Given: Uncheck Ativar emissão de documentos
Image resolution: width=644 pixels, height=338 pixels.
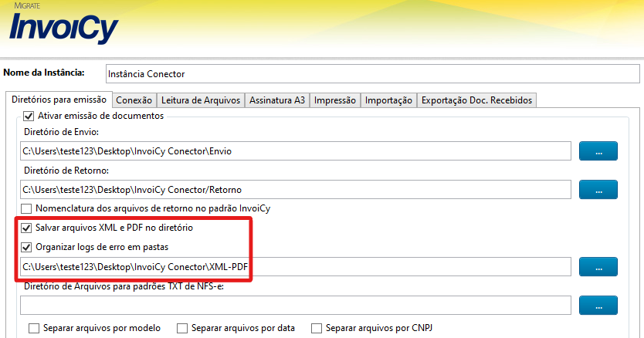Looking at the screenshot, I should [x=29, y=116].
